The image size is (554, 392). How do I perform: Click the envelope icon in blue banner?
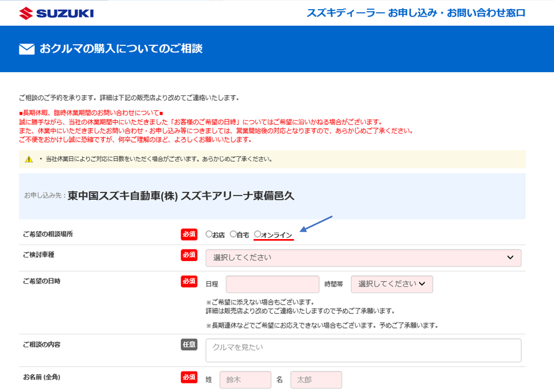click(27, 49)
